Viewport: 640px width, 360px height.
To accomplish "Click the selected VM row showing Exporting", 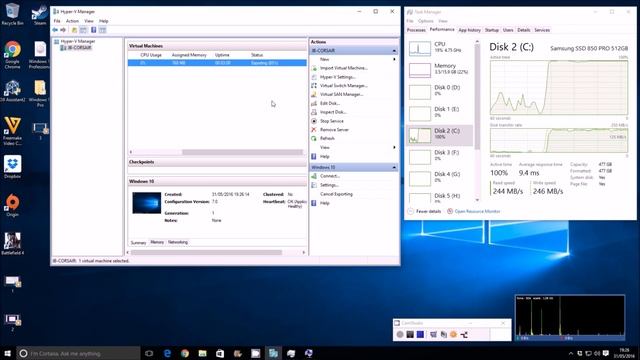I will 217,63.
